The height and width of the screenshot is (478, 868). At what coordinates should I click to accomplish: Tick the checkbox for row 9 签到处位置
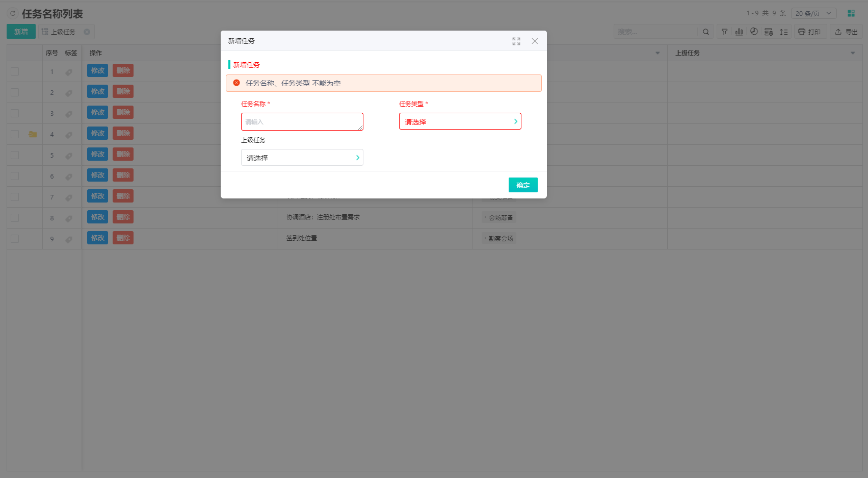15,239
